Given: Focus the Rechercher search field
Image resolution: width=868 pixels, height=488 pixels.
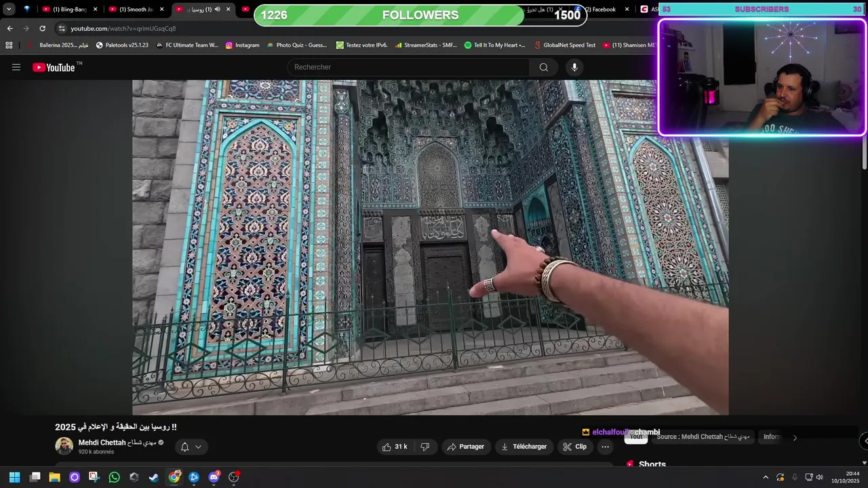Looking at the screenshot, I should click(x=408, y=67).
